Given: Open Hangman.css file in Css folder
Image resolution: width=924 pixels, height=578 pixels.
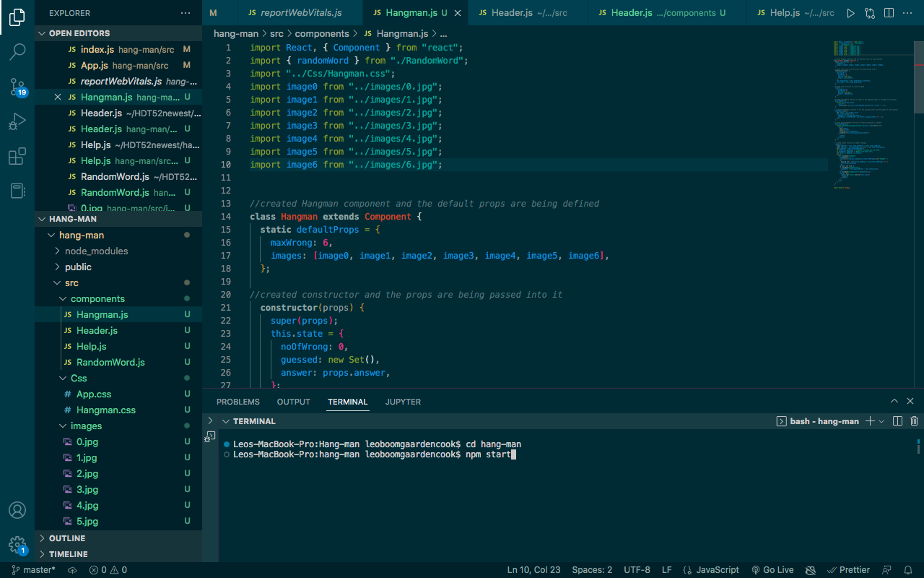Looking at the screenshot, I should coord(106,410).
